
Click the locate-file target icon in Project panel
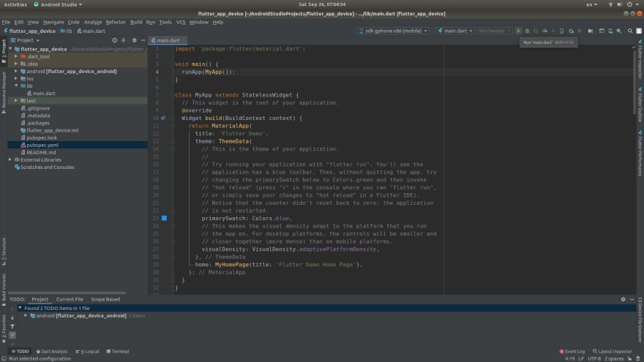click(x=115, y=40)
